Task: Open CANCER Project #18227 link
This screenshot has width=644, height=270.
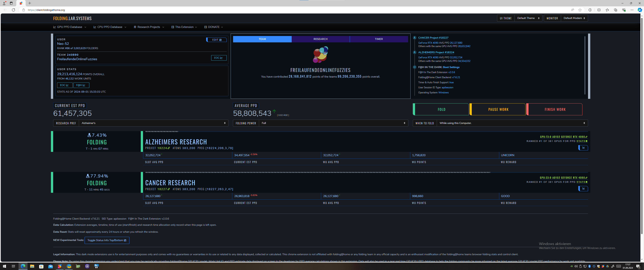Action: click(x=433, y=38)
